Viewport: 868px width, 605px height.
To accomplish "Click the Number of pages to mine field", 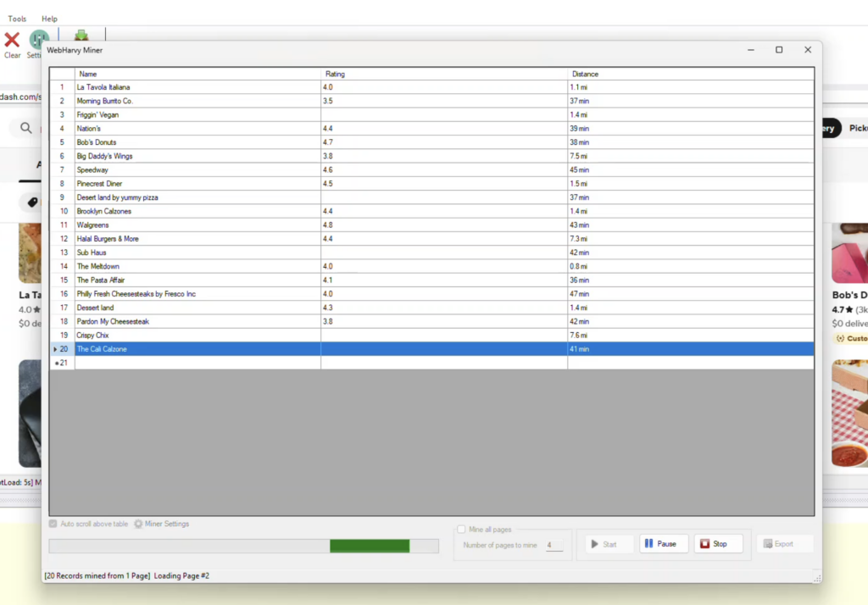I will click(554, 546).
